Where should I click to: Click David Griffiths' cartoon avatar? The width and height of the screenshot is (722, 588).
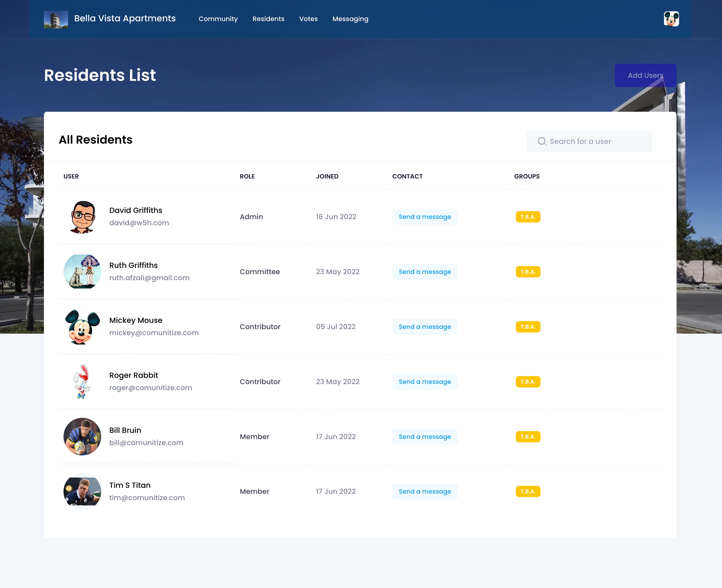pos(82,217)
